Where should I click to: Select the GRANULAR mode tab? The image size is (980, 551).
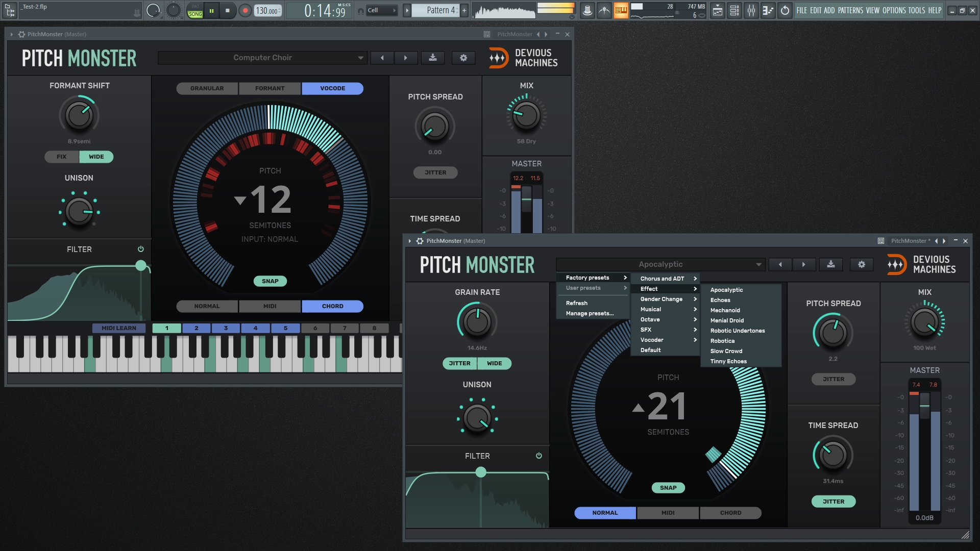(x=207, y=88)
